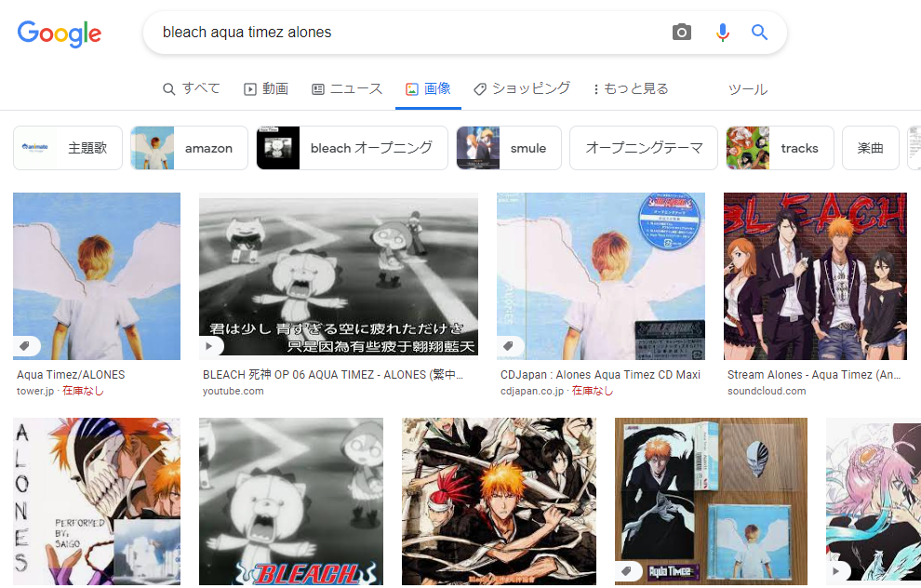Select the bleach オープニング filter chip
This screenshot has width=921, height=588.
(x=352, y=148)
